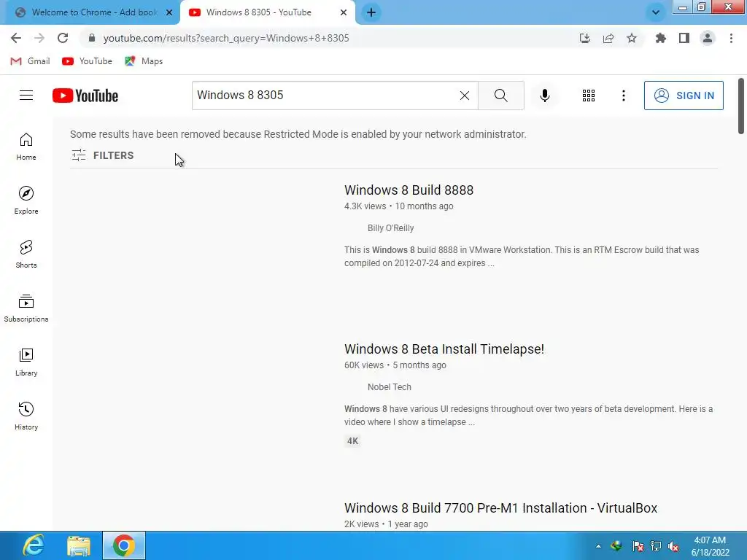The height and width of the screenshot is (560, 747).
Task: Click the Windows 8 build 8888 description snippet
Action: pyautogui.click(x=522, y=256)
